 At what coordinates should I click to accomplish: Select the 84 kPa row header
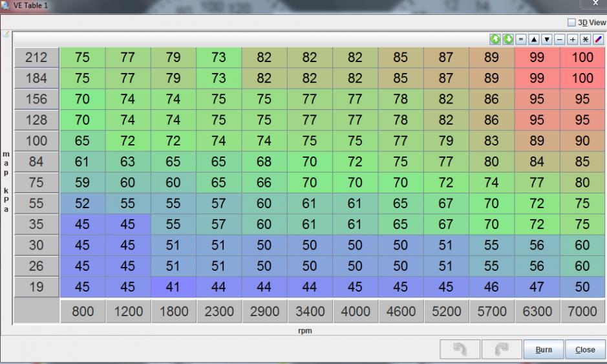coord(36,162)
